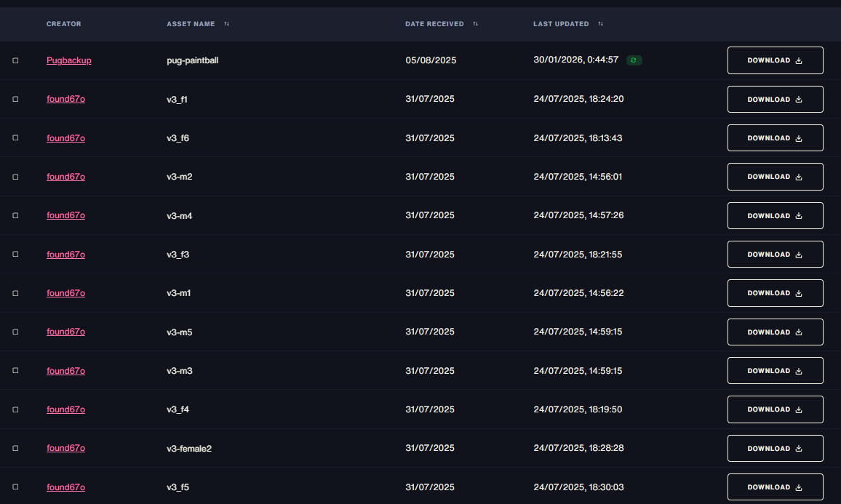Click green refresh icon on pug-paintball row
This screenshot has width=841, height=504.
(x=634, y=60)
